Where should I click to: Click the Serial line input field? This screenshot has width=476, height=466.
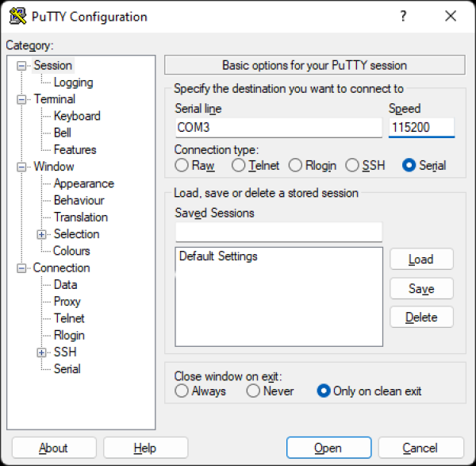click(x=278, y=127)
